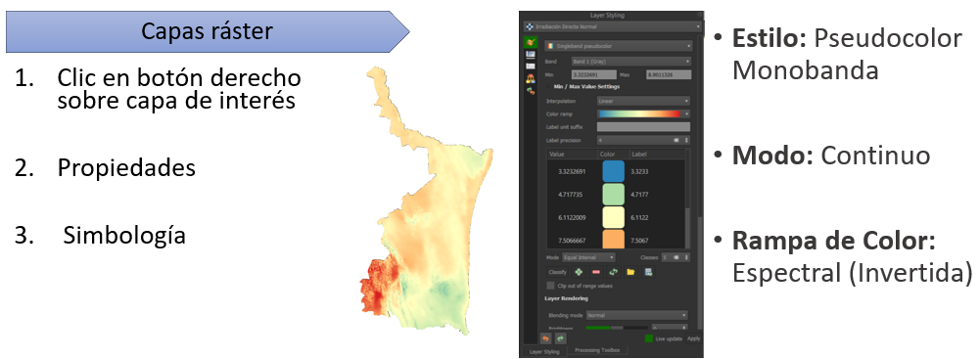Viewport: 980px width, 359px height.
Task: Click the invert color ramp arrows icon
Action: [613, 272]
